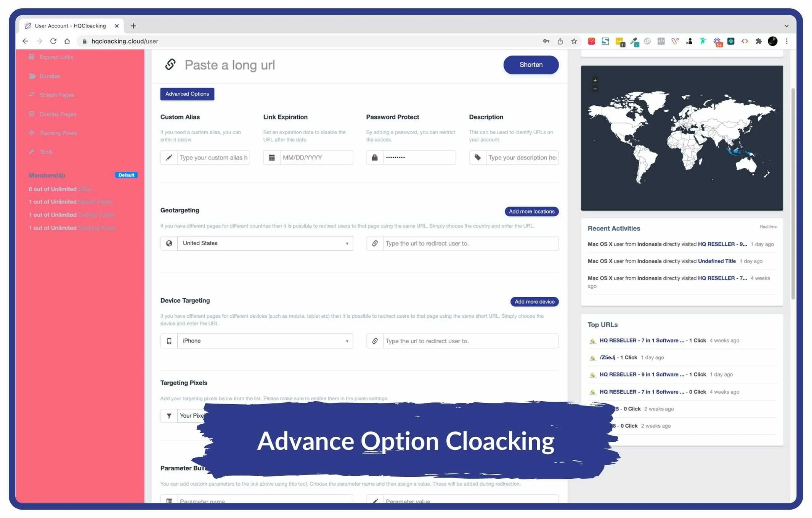Click the Link Expiration date field
Viewport: 812px width, 518px height.
[x=316, y=158]
